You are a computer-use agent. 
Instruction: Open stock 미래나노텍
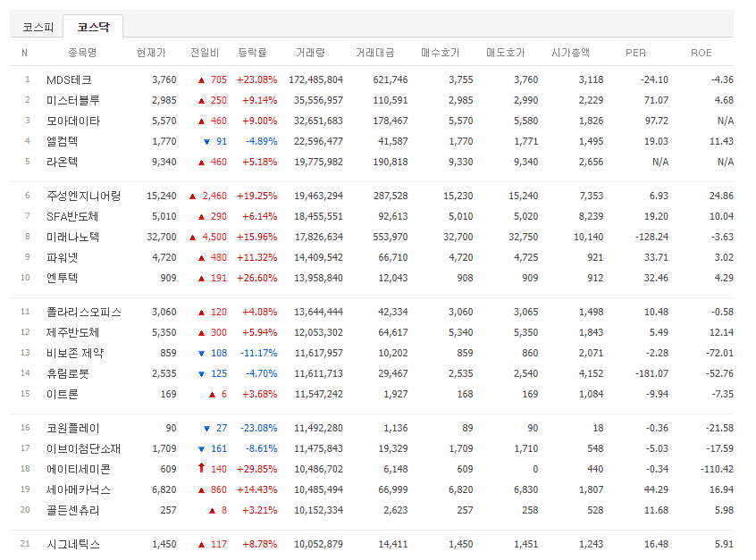pos(72,237)
